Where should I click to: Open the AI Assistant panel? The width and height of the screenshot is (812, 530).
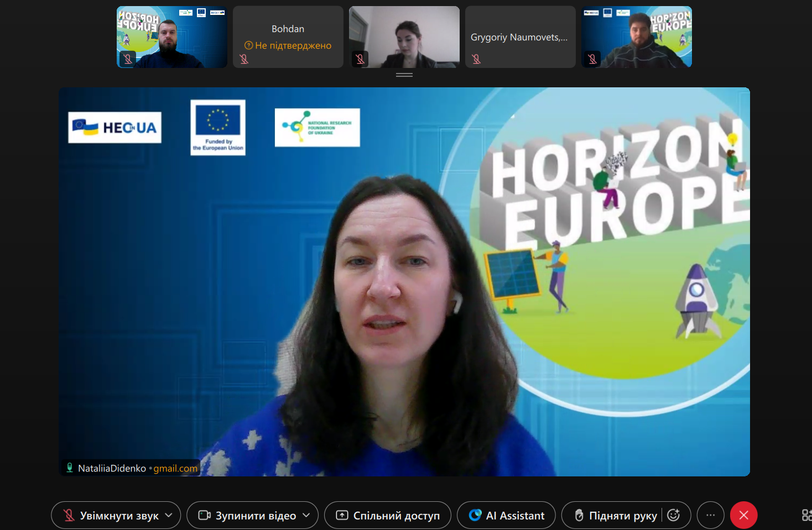click(506, 515)
